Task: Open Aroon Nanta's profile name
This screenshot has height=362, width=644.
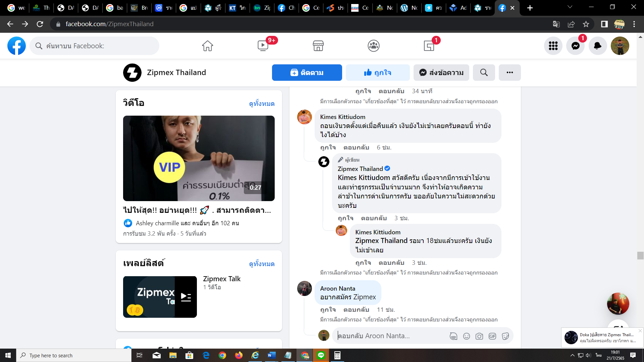Action: [x=337, y=289]
